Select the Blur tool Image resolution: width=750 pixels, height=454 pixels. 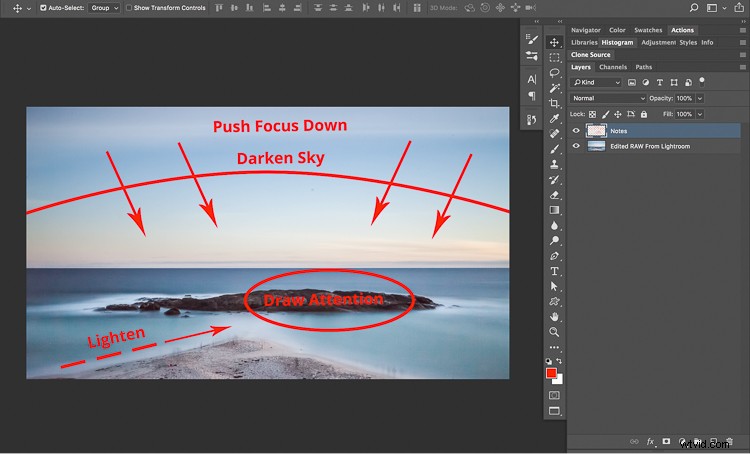coord(554,225)
